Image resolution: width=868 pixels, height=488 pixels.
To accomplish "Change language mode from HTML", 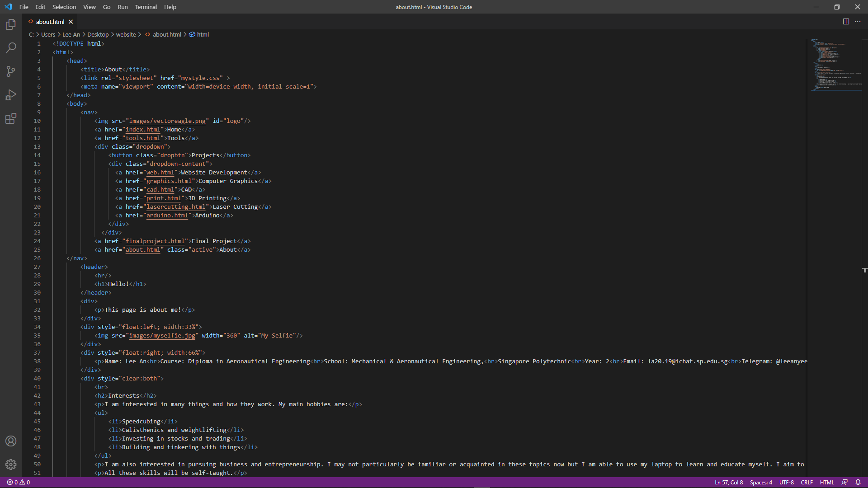I will [x=827, y=482].
